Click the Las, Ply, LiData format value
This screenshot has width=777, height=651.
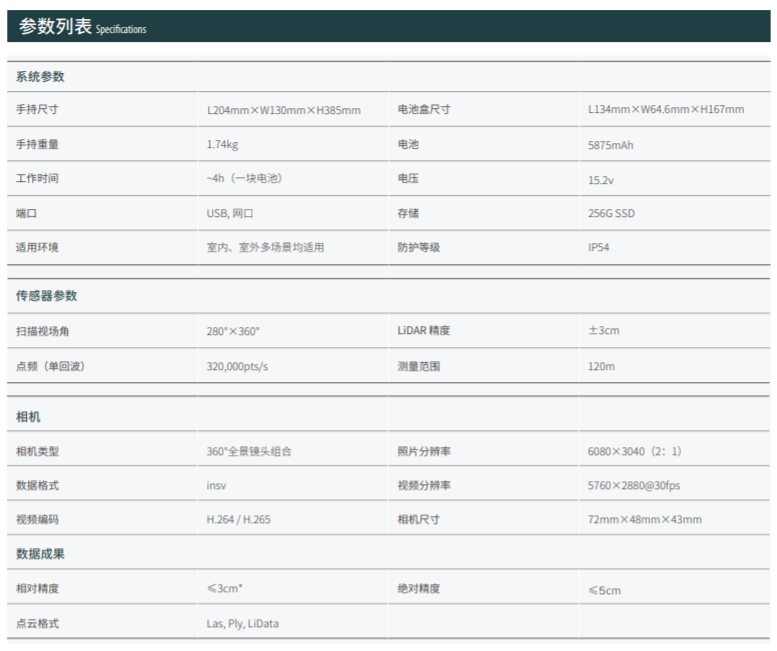coord(242,623)
